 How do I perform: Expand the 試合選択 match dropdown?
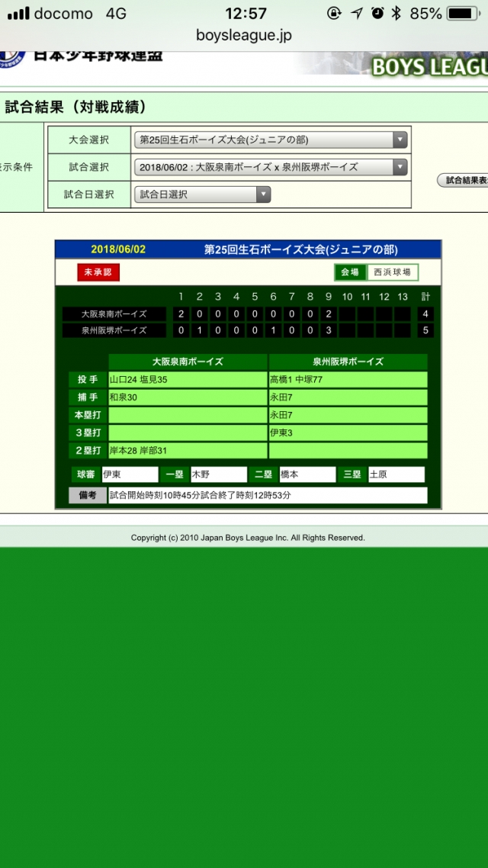pos(271,167)
